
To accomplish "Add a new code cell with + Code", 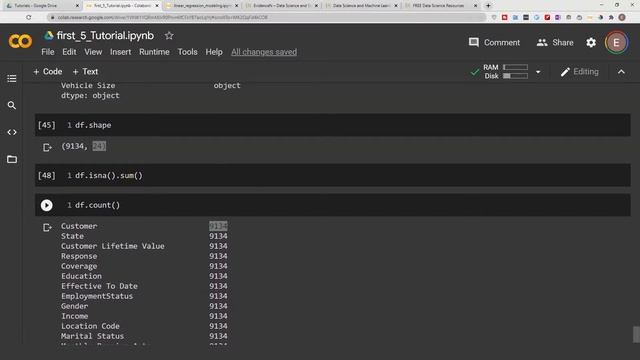I will [x=48, y=72].
